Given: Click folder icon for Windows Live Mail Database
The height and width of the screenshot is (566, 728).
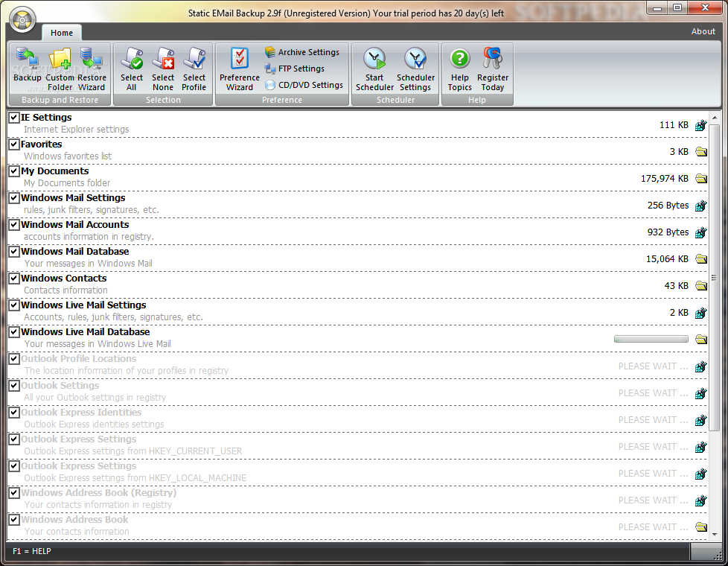Looking at the screenshot, I should pos(701,340).
